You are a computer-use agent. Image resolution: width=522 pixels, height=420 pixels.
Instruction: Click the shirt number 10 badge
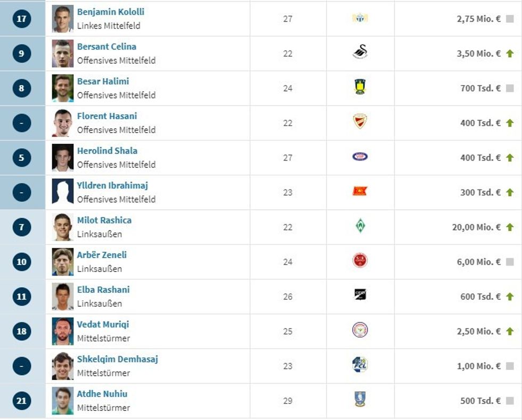coord(21,262)
